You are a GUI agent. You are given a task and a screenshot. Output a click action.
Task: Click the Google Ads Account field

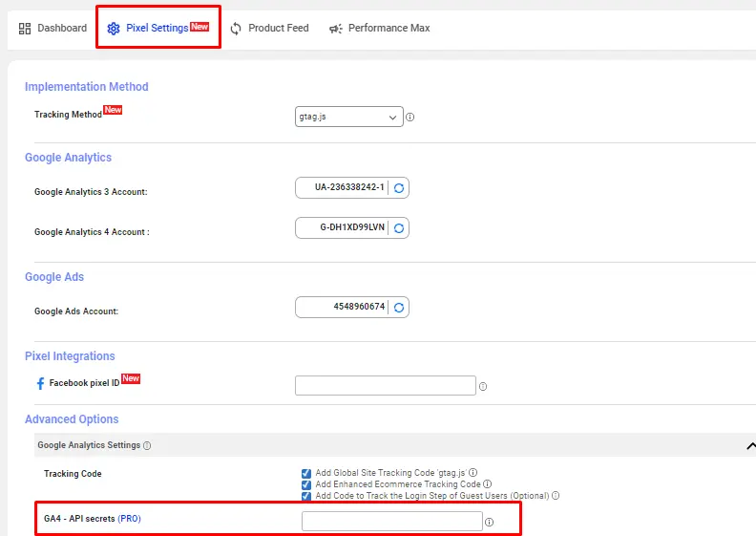[342, 307]
